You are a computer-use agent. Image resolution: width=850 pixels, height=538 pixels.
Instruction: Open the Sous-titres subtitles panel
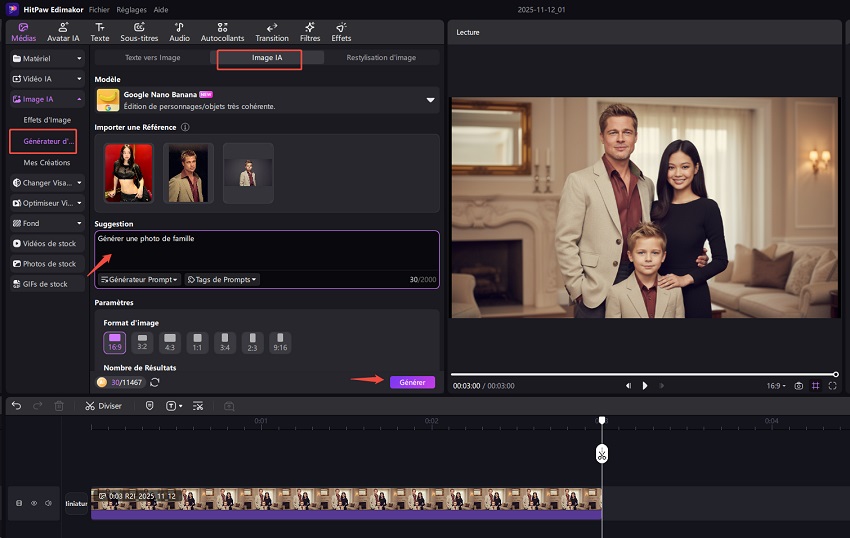[139, 32]
